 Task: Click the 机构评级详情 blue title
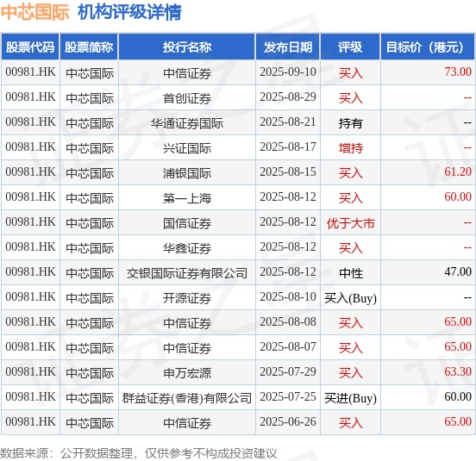pyautogui.click(x=129, y=12)
